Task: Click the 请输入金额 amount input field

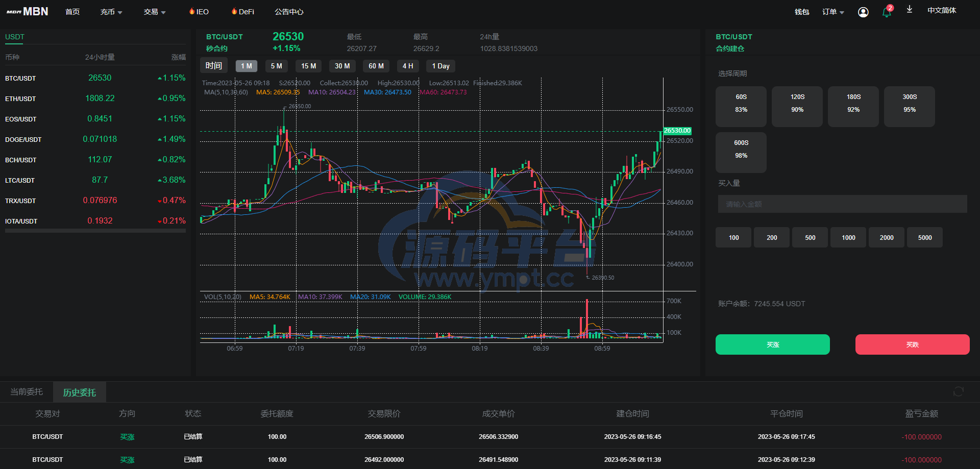Action: click(x=843, y=204)
